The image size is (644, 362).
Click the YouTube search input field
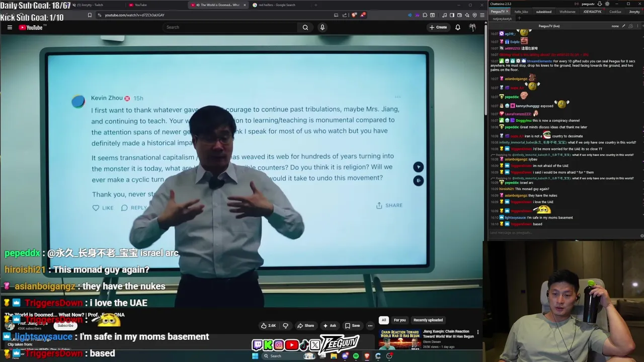tap(230, 27)
